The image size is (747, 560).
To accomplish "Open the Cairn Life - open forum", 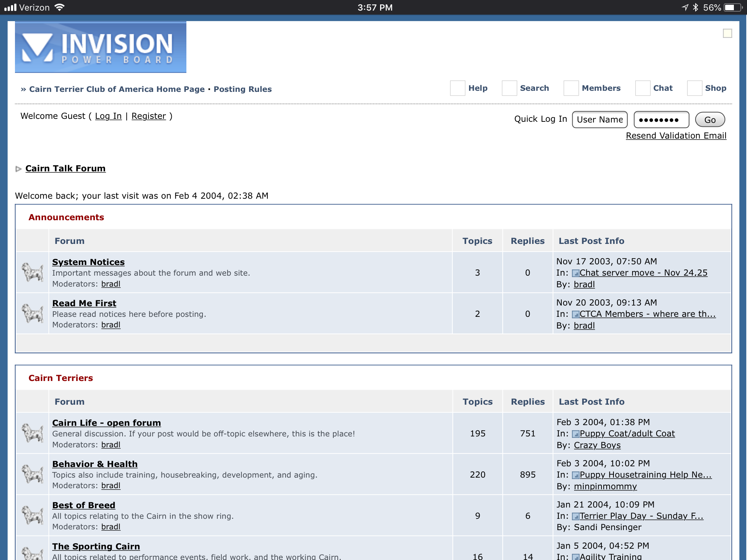I will pos(107,423).
